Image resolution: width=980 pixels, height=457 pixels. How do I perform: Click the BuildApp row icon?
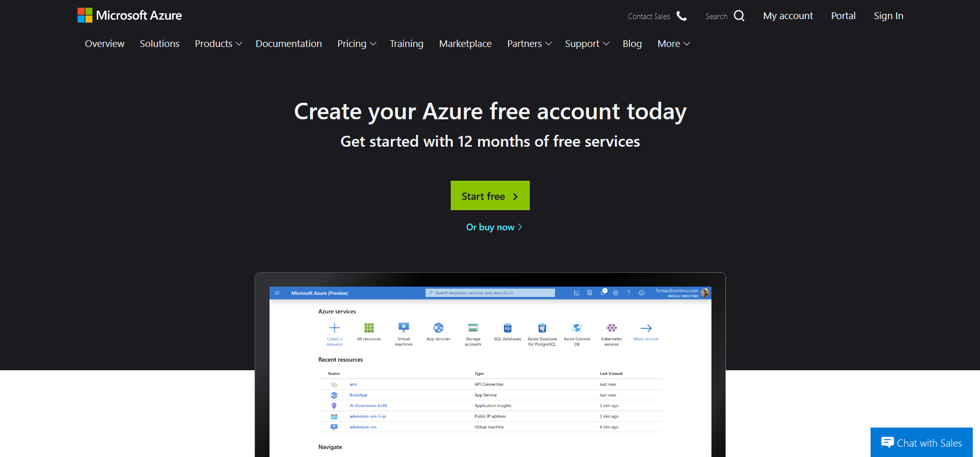click(334, 395)
